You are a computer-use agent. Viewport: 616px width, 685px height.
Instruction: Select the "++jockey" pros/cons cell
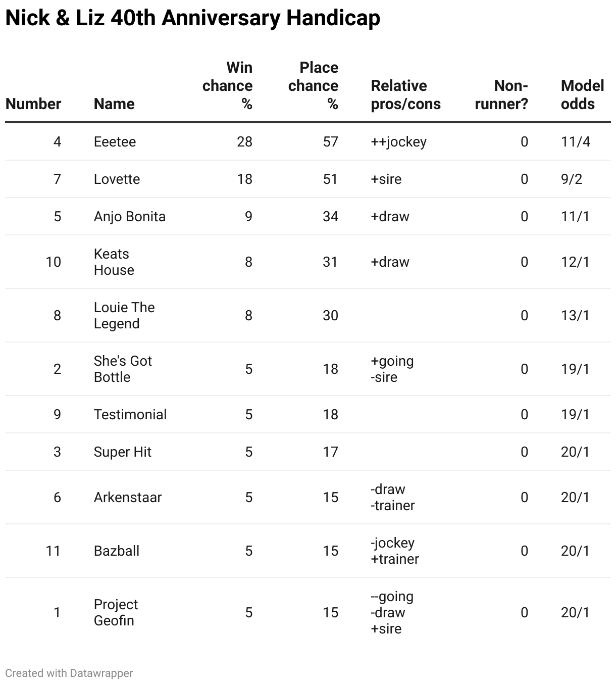398,141
